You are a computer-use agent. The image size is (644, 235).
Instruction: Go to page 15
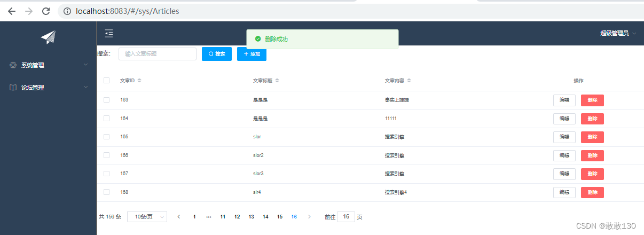pyautogui.click(x=280, y=217)
